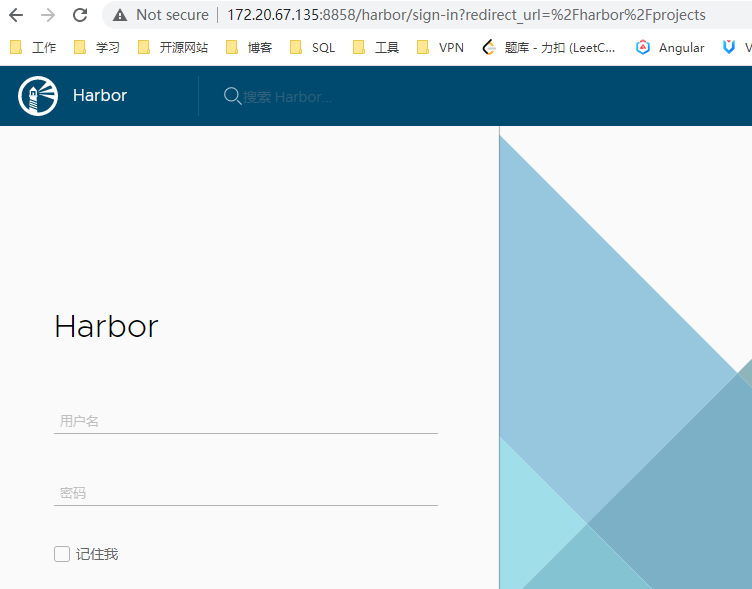This screenshot has width=752, height=589.
Task: Open the 学习 bookmark folder
Action: 96,47
